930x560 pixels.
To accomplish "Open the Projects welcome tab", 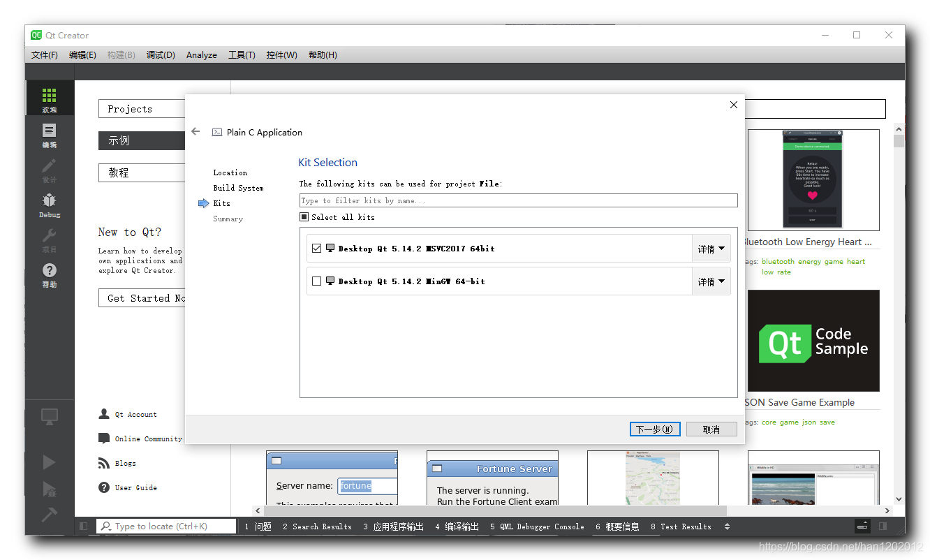I will pos(142,109).
